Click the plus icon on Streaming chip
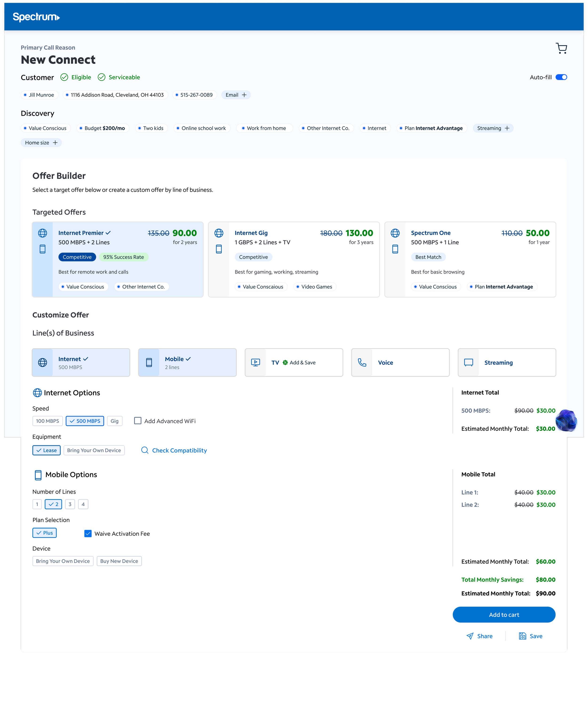This screenshot has height=708, width=588. [x=507, y=128]
